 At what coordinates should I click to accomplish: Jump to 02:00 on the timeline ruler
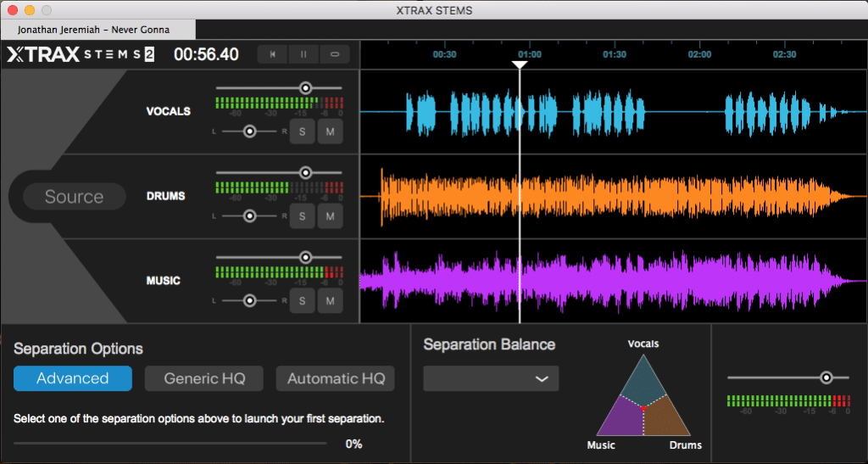pos(699,54)
